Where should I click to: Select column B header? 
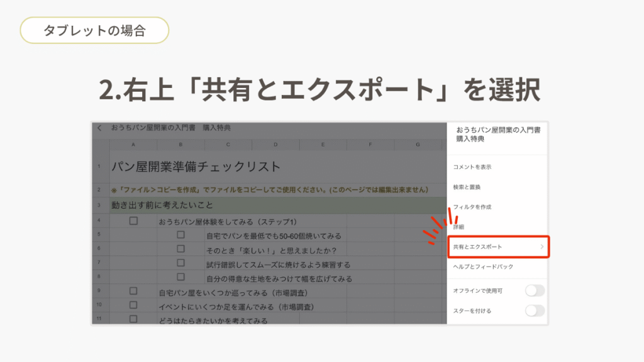(180, 145)
